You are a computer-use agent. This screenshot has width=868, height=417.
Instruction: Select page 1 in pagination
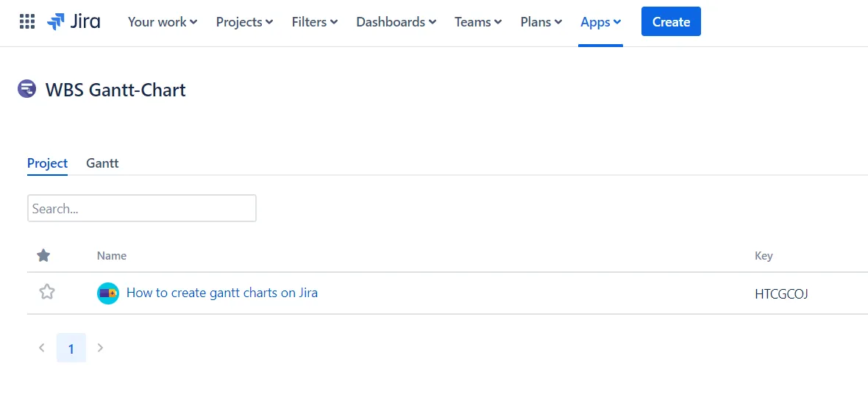click(71, 348)
